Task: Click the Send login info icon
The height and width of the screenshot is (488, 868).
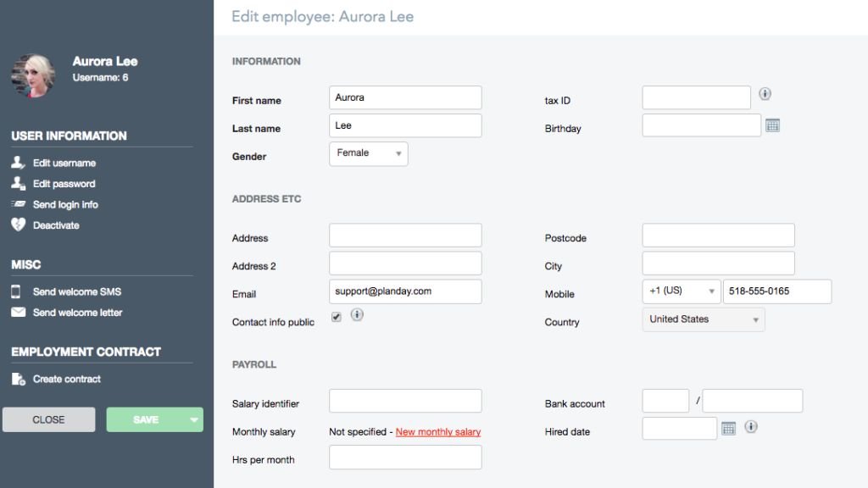Action: (18, 204)
